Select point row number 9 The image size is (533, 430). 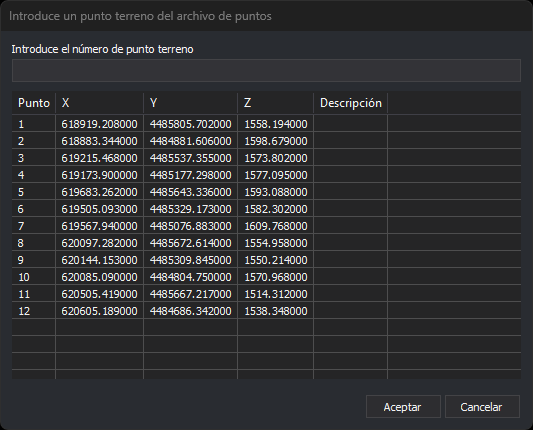click(266, 260)
